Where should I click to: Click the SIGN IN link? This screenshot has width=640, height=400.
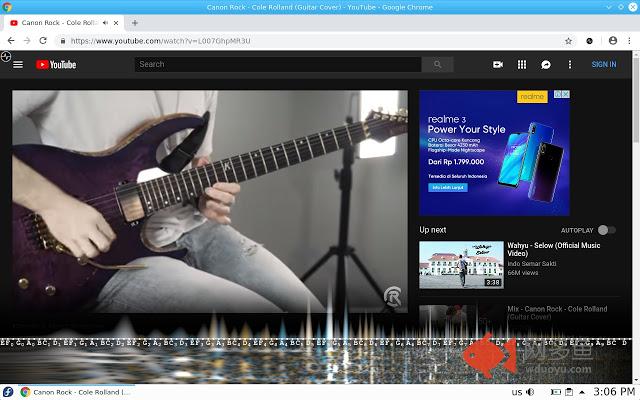pos(604,64)
